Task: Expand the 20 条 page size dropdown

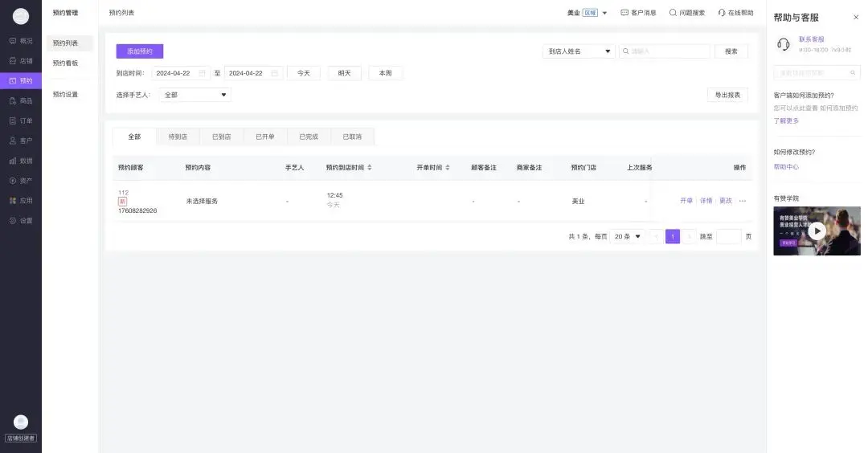Action: 627,237
